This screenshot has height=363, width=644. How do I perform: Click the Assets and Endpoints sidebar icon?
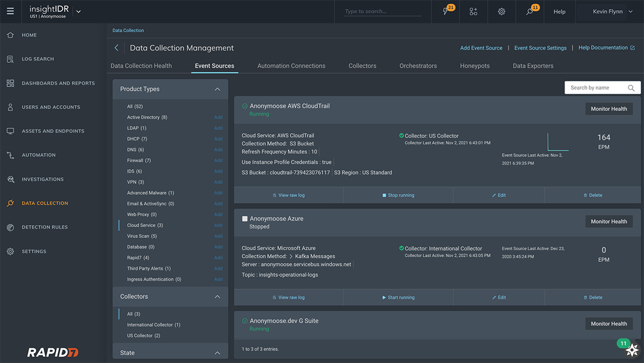point(10,131)
